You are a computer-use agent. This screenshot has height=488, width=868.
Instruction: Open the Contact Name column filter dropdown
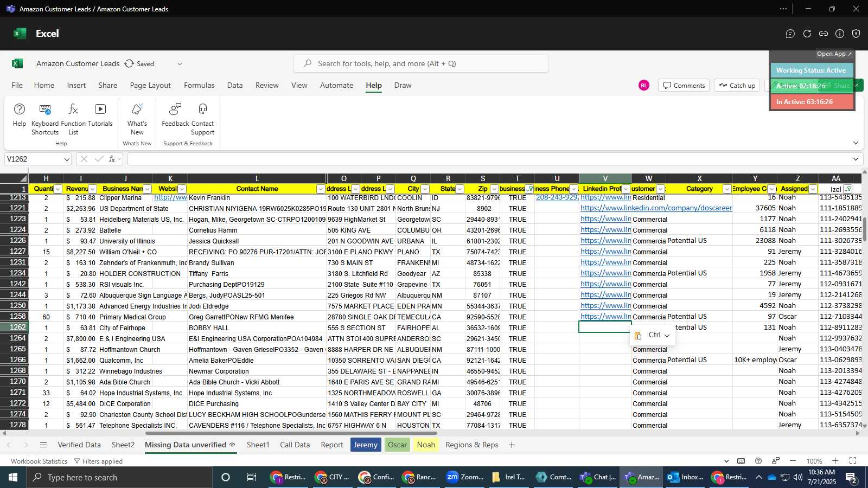(x=321, y=189)
